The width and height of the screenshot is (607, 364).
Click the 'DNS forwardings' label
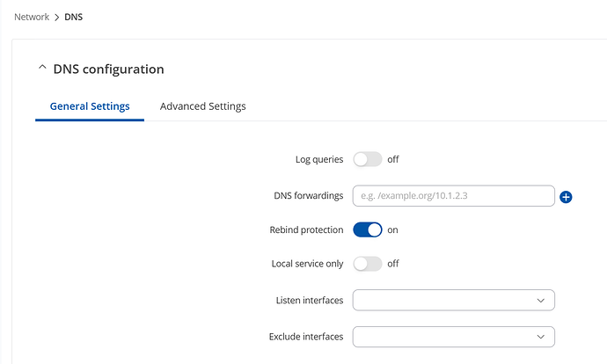click(309, 196)
